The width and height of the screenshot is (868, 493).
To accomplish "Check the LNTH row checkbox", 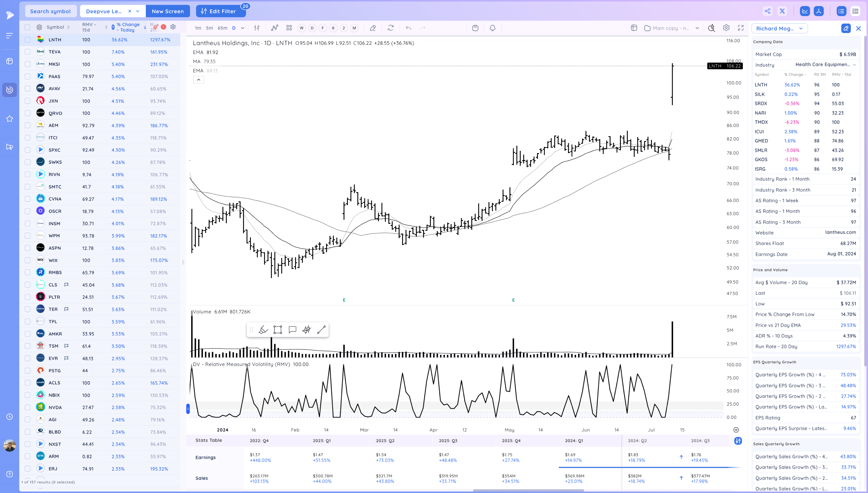I will click(x=28, y=40).
